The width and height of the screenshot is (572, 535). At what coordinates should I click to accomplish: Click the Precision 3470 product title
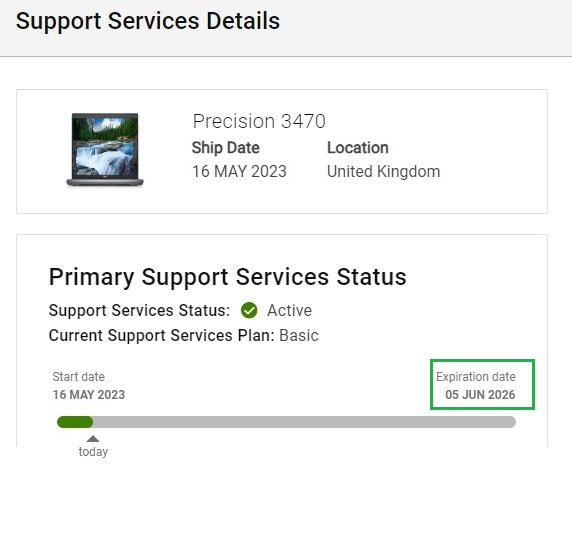(x=259, y=121)
